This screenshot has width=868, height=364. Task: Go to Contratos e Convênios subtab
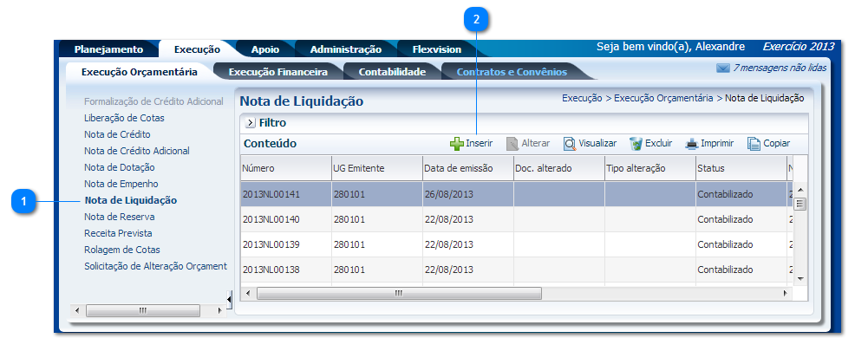pyautogui.click(x=512, y=72)
